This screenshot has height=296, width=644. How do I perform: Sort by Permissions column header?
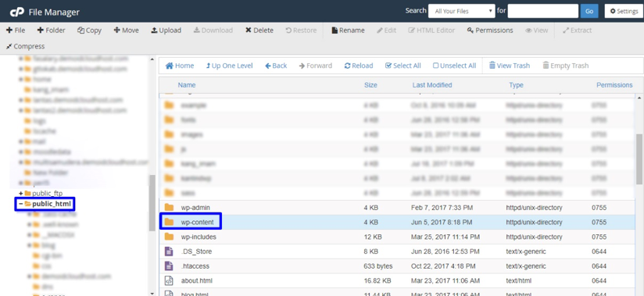[614, 85]
